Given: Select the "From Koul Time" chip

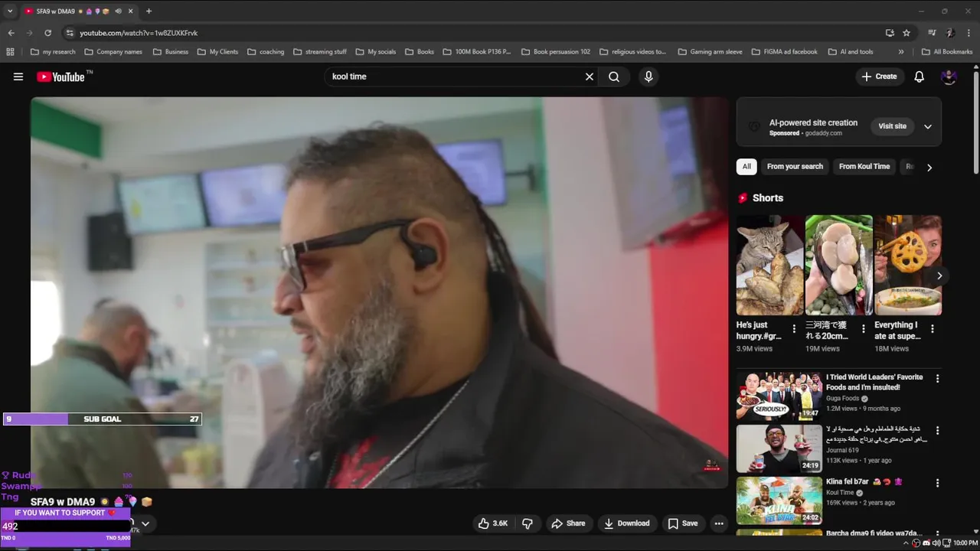Looking at the screenshot, I should [864, 167].
